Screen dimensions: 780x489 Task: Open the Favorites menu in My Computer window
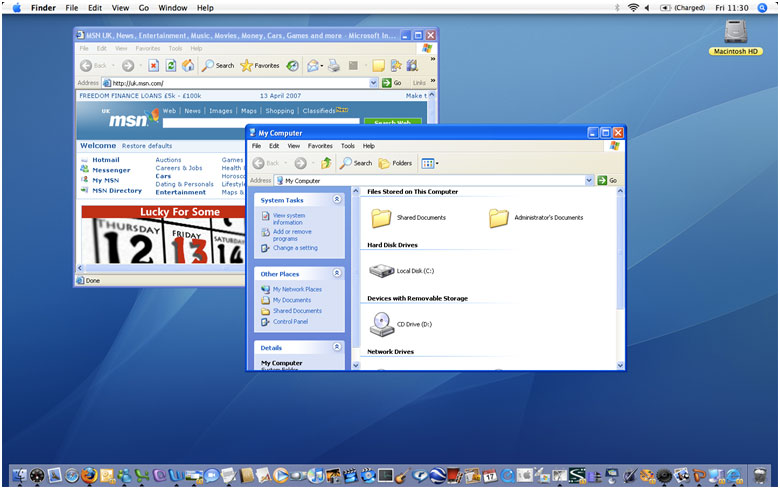pos(320,146)
